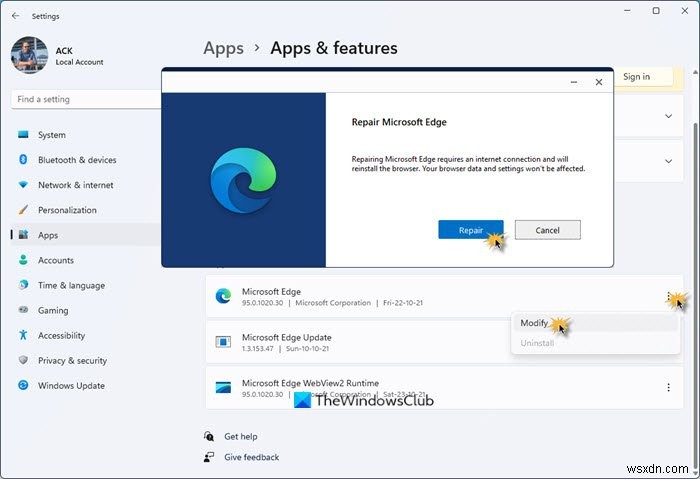Click the Get help icon
Screen dimensions: 700x479
click(208, 436)
